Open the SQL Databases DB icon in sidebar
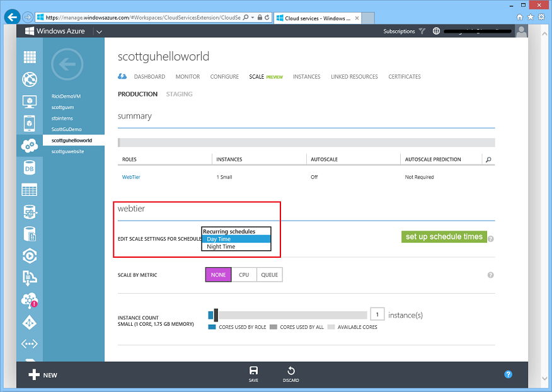This screenshot has height=392, width=552. tap(30, 168)
